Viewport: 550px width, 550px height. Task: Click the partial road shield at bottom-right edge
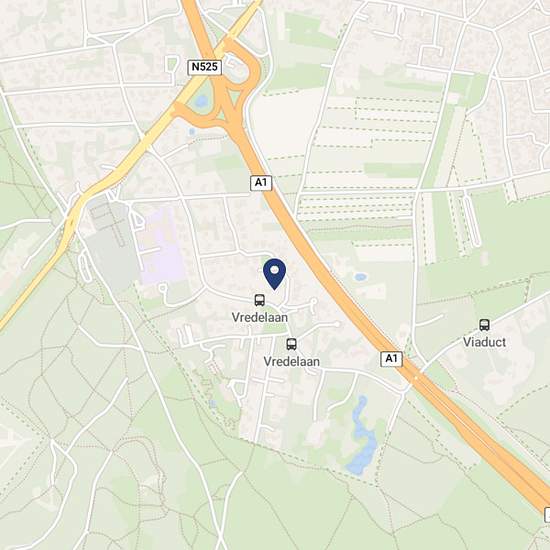pos(547,515)
